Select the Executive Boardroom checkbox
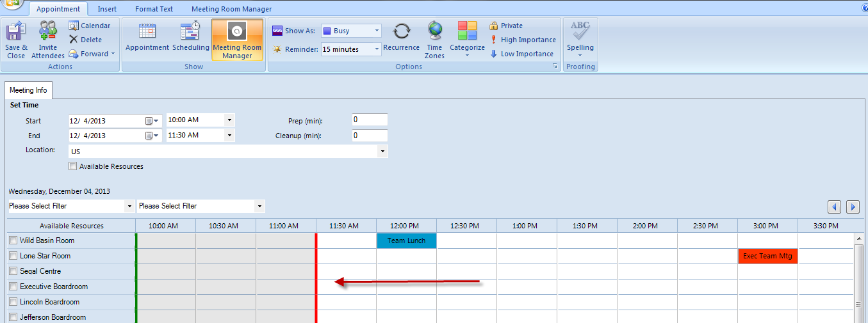This screenshot has height=323, width=868. point(13,287)
